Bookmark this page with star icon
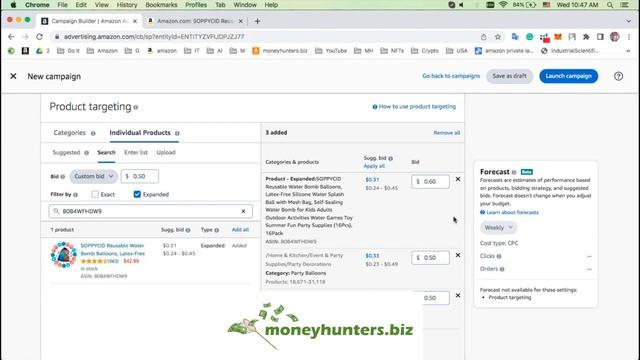This screenshot has height=360, width=640. [x=498, y=37]
